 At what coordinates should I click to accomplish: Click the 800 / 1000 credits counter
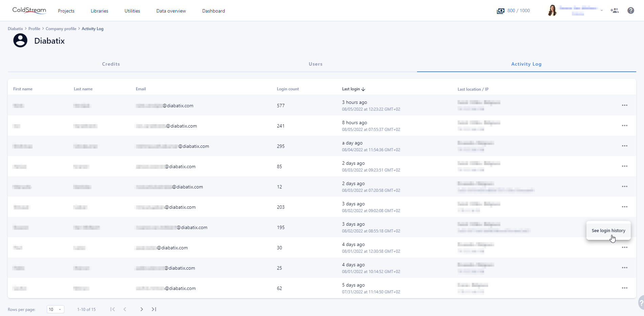tap(519, 11)
